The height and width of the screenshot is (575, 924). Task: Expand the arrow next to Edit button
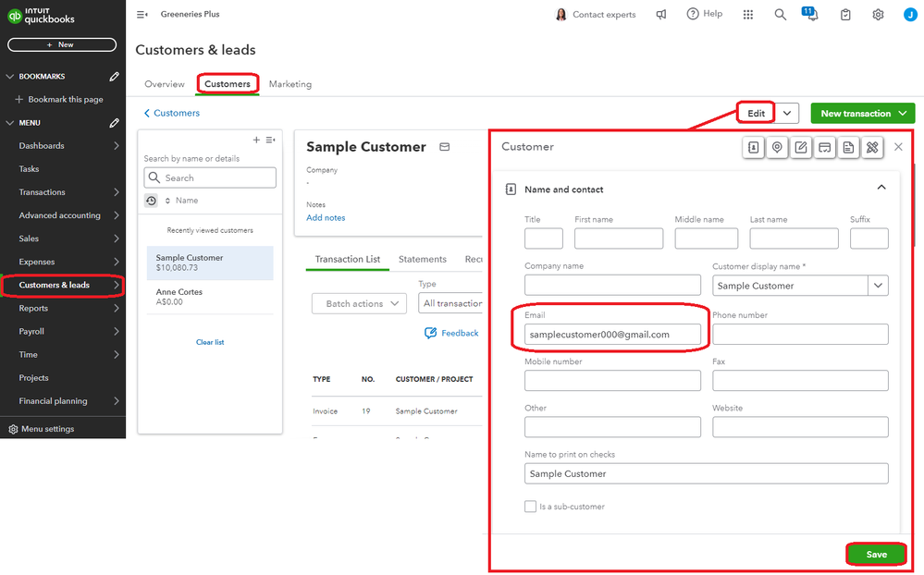point(786,113)
